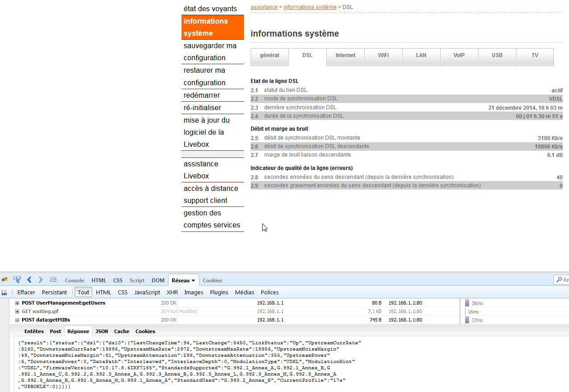Click inside the Firebug search field
Viewport: 569px width, 392px height.
click(565, 280)
